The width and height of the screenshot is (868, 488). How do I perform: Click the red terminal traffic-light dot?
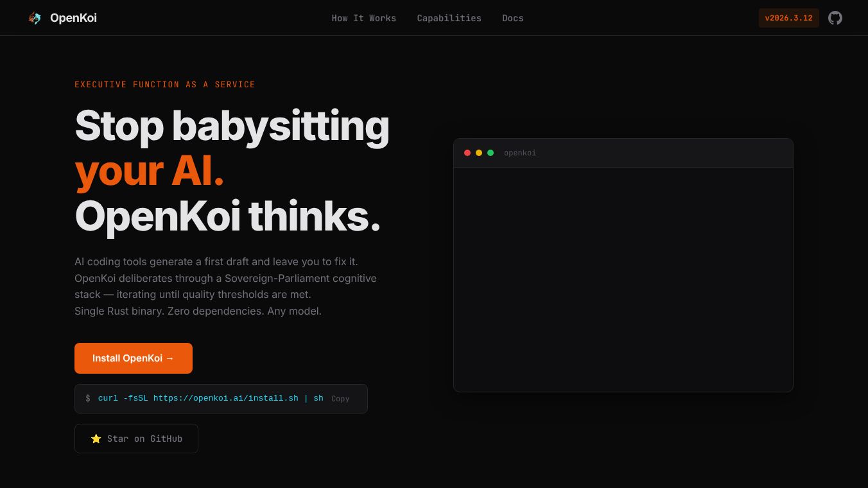pos(467,153)
